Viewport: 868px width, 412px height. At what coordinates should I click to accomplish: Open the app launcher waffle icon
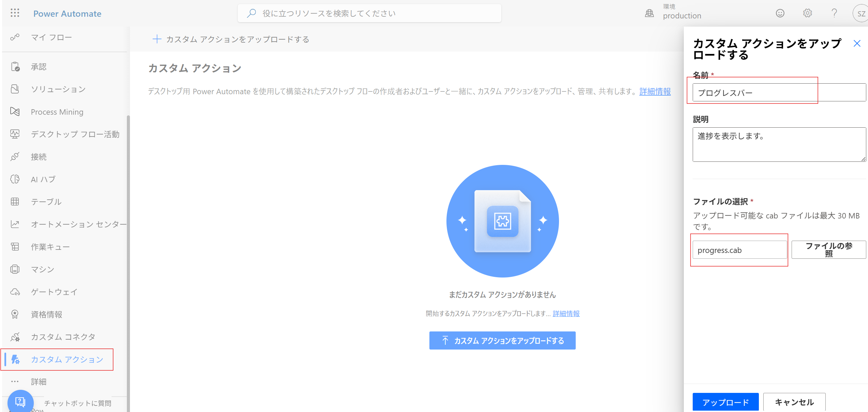(x=15, y=13)
